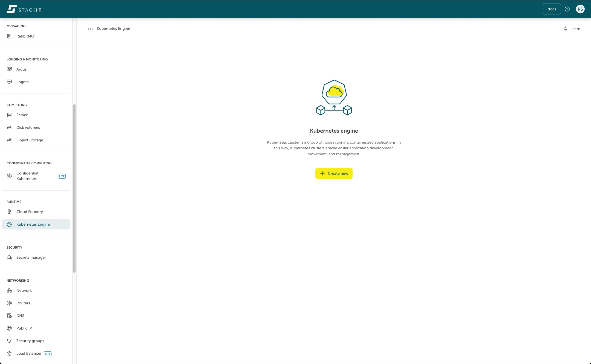Open the Logme service
The width and height of the screenshot is (591, 364).
tap(22, 81)
